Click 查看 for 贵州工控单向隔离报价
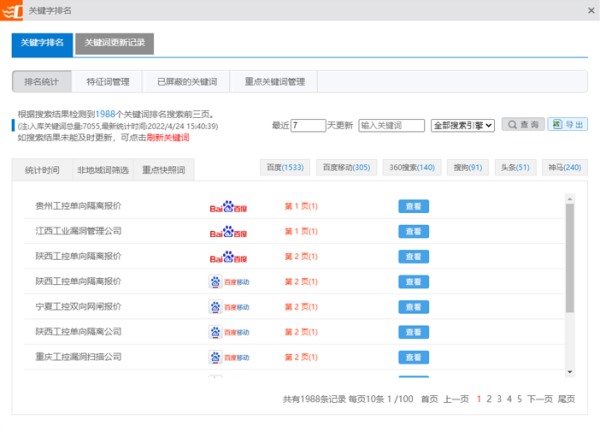Image resolution: width=600 pixels, height=432 pixels. 413,207
